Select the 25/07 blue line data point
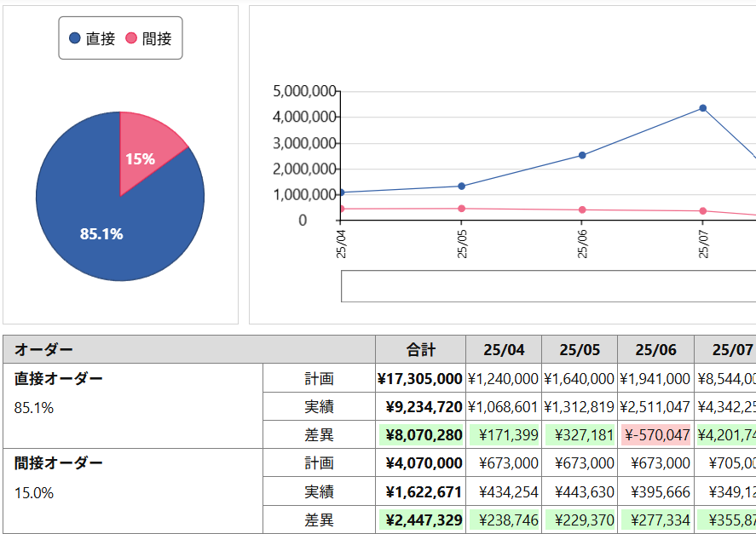Image resolution: width=756 pixels, height=534 pixels. [703, 108]
